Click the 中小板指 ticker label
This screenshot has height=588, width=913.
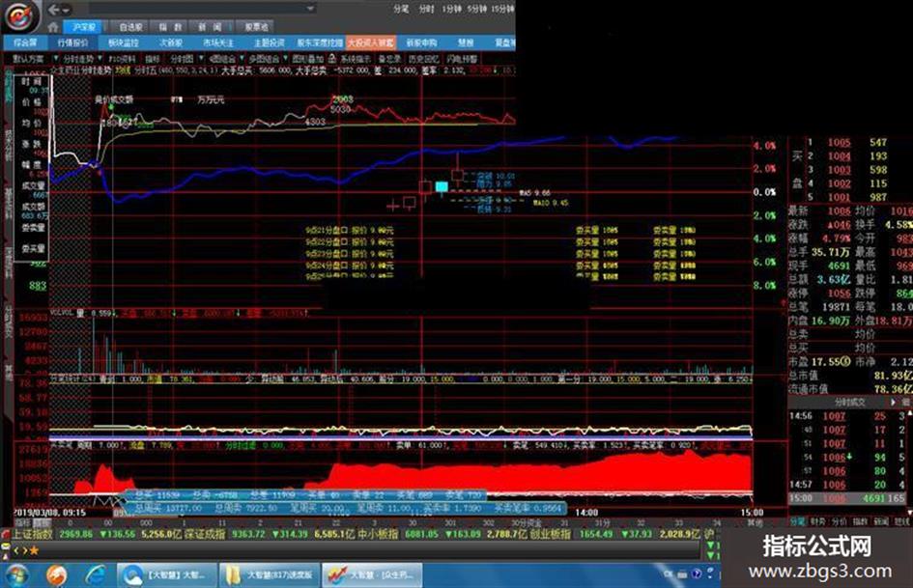pyautogui.click(x=379, y=534)
